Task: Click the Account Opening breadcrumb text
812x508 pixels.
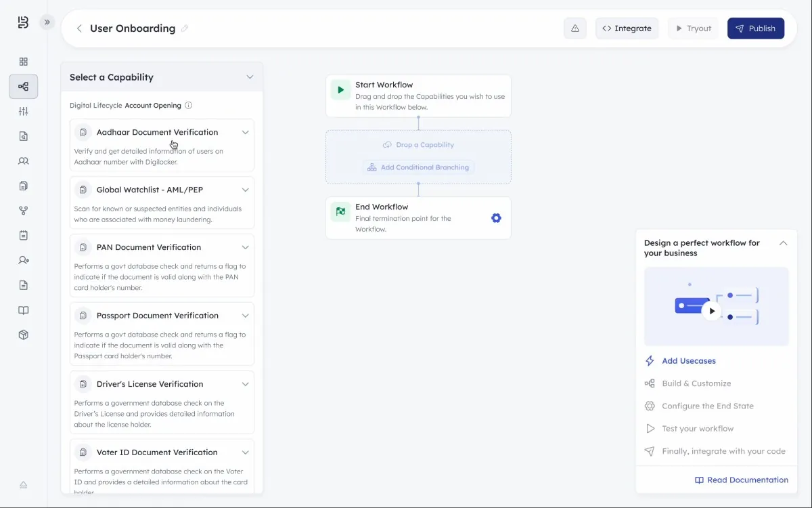Action: [x=153, y=106]
